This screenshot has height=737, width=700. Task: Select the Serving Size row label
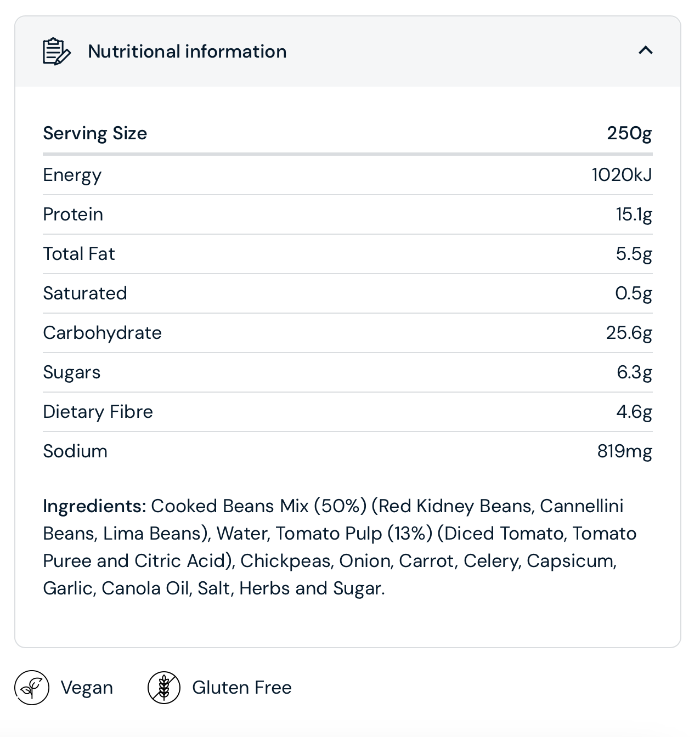(x=95, y=133)
